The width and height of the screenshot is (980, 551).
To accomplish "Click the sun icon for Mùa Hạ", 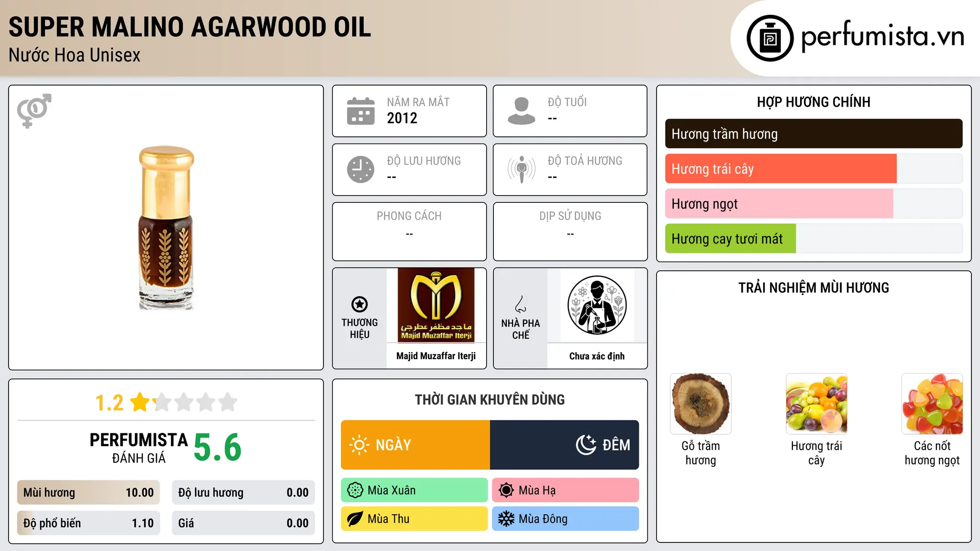I will [x=506, y=490].
